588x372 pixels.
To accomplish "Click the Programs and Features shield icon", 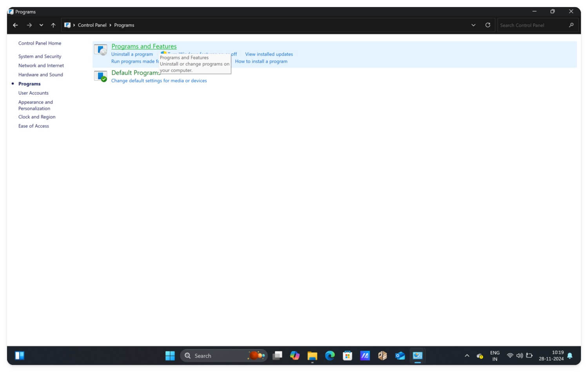I will click(100, 50).
